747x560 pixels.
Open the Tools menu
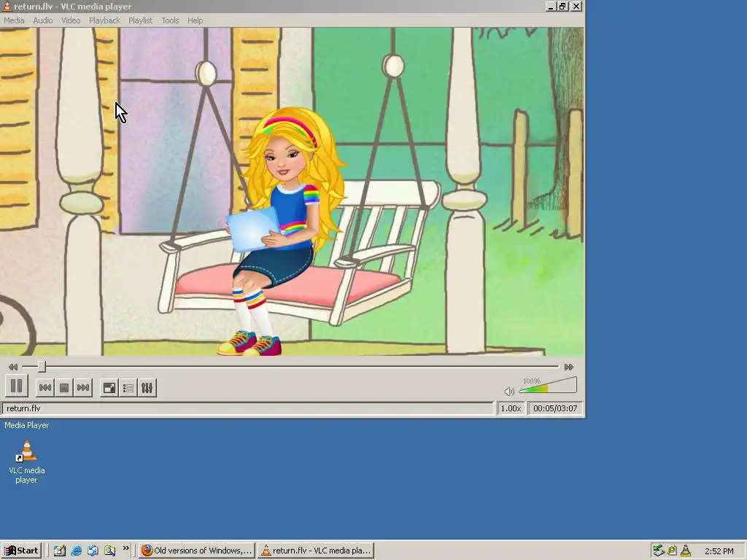(170, 20)
